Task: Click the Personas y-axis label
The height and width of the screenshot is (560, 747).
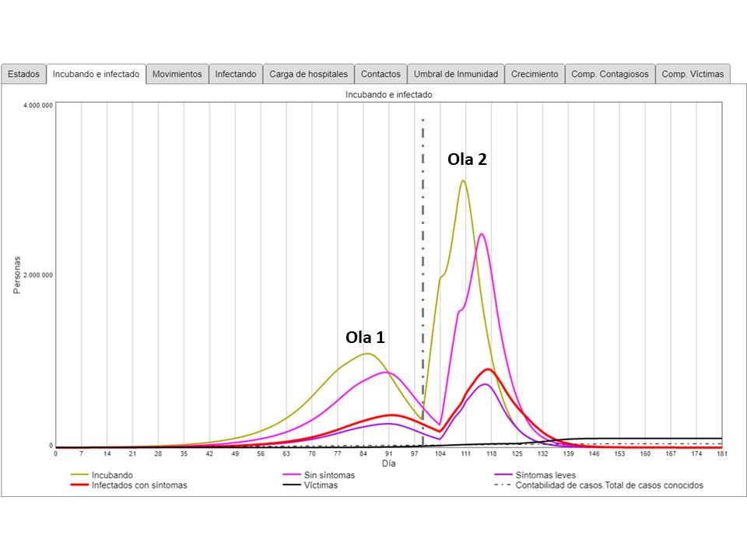Action: [x=17, y=275]
